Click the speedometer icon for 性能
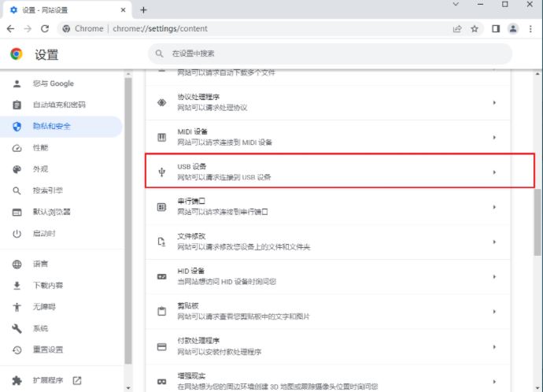 point(17,148)
